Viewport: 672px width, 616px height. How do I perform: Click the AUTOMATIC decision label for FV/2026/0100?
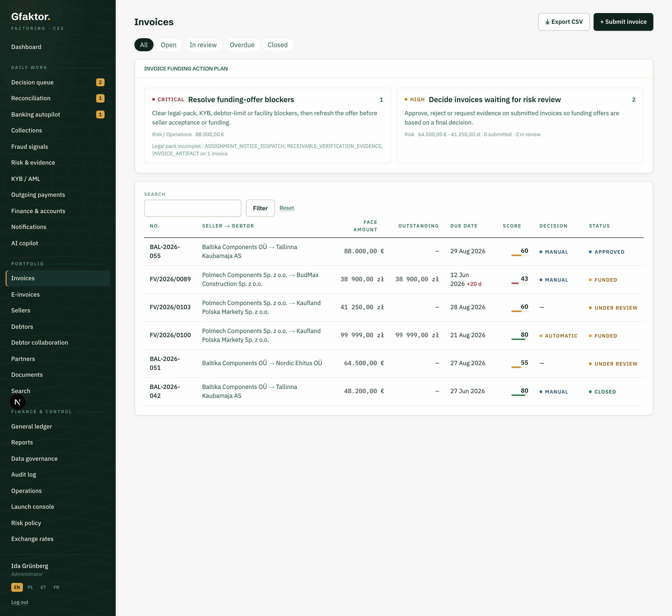pyautogui.click(x=558, y=336)
